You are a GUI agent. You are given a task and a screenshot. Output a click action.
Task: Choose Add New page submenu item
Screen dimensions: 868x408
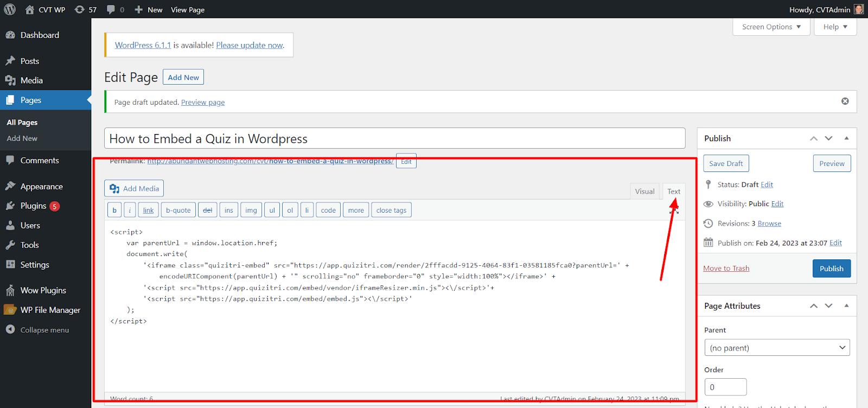(22, 138)
